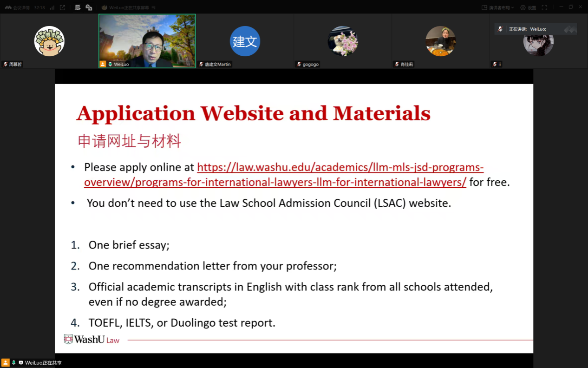Click the translation icon in top bar
This screenshot has height=368, width=588.
89,7
